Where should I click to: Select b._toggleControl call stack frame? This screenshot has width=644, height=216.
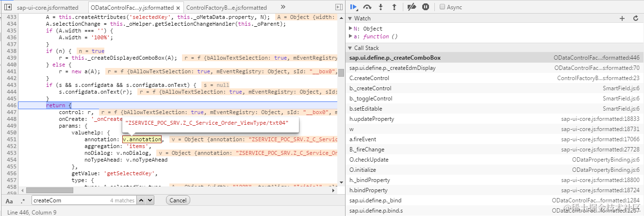(494, 99)
